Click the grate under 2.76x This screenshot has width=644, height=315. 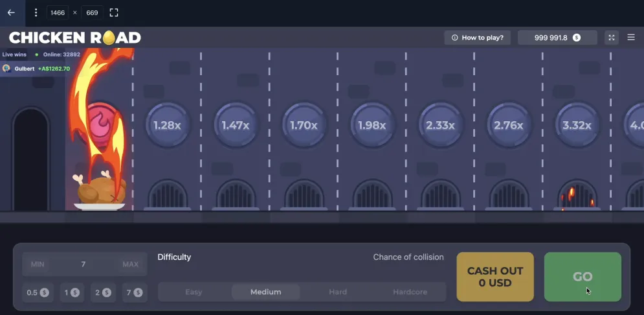pyautogui.click(x=509, y=194)
